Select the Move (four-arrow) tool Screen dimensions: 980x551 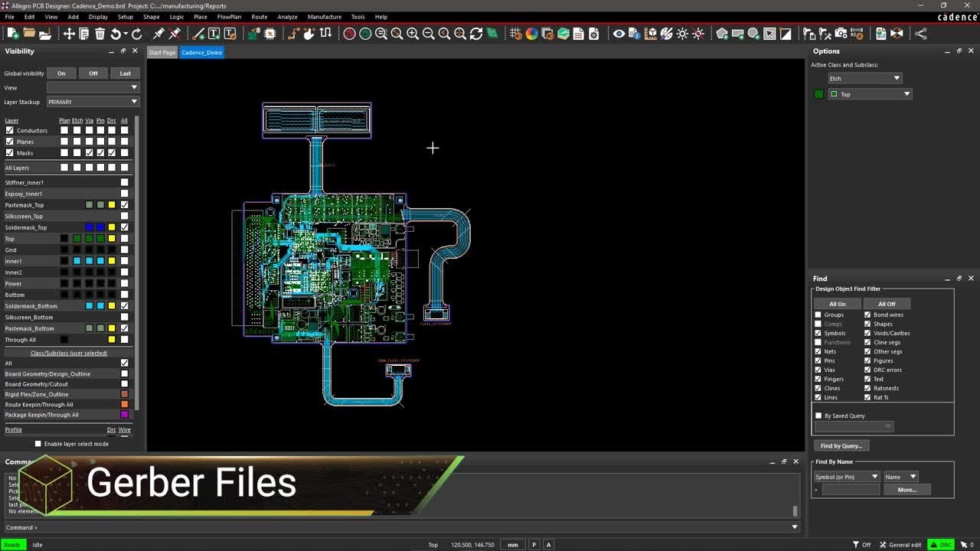pyautogui.click(x=69, y=34)
